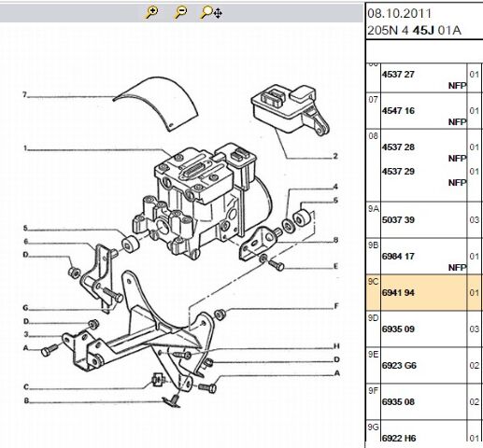
Task: Click reference code 9E in parts table
Action: coord(373,355)
